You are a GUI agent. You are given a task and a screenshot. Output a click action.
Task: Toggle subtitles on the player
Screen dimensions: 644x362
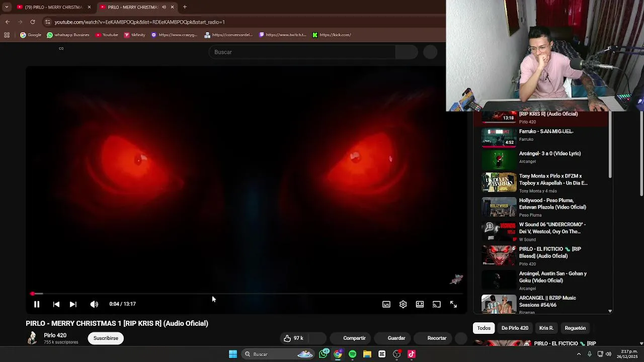click(x=386, y=304)
